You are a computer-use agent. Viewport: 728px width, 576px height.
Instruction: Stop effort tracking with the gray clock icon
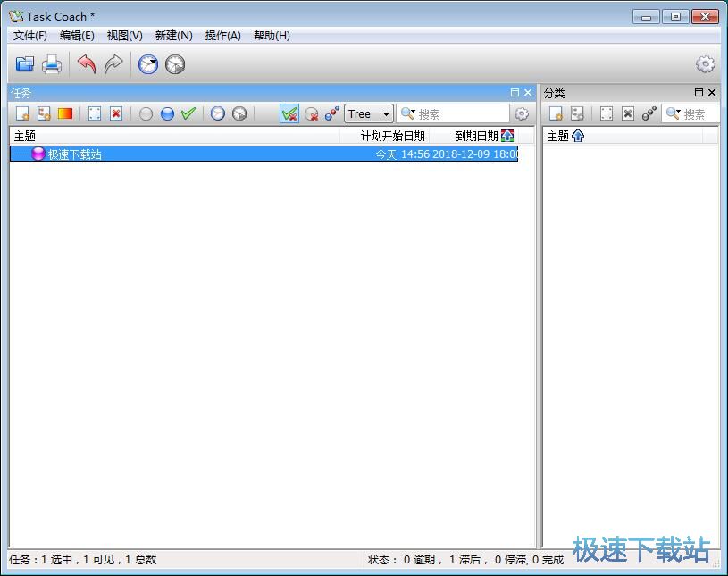(175, 64)
